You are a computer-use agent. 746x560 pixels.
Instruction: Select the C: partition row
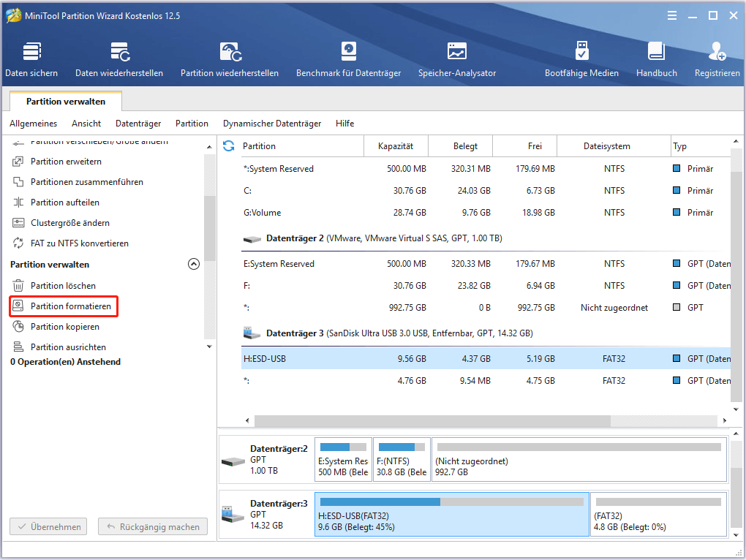coord(486,191)
